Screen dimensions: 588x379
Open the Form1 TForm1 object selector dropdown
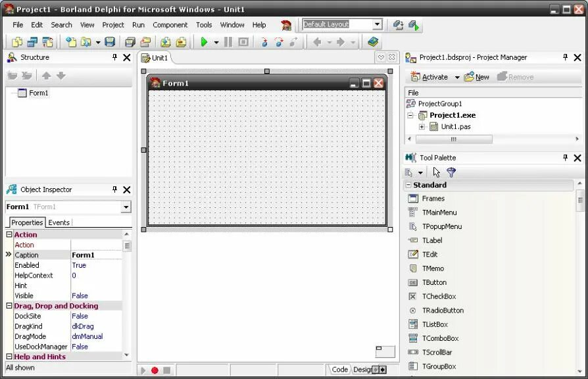(126, 207)
